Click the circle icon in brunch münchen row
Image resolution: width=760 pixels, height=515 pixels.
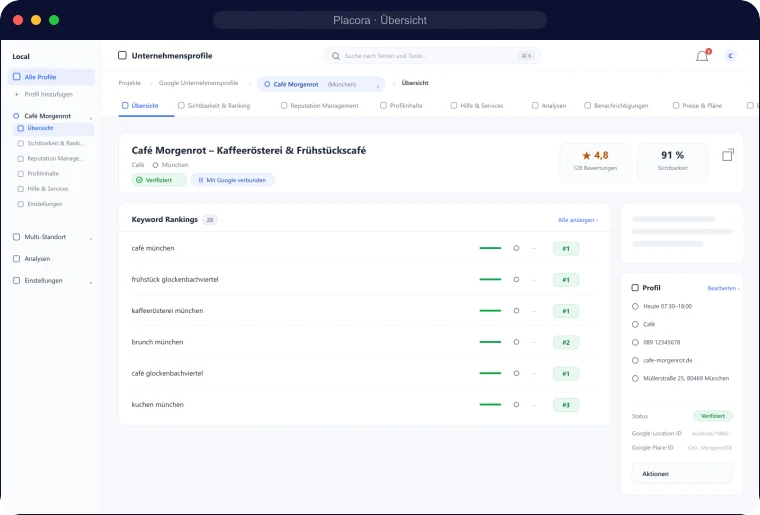click(x=516, y=342)
